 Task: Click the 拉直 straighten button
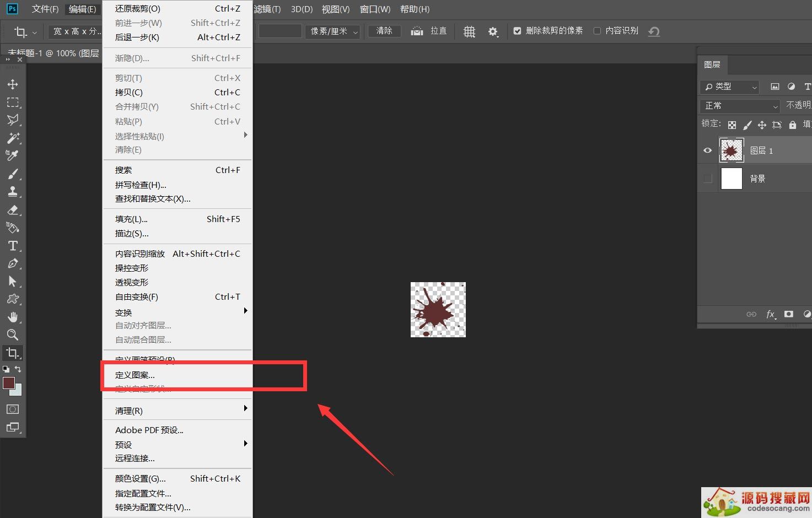pyautogui.click(x=430, y=31)
